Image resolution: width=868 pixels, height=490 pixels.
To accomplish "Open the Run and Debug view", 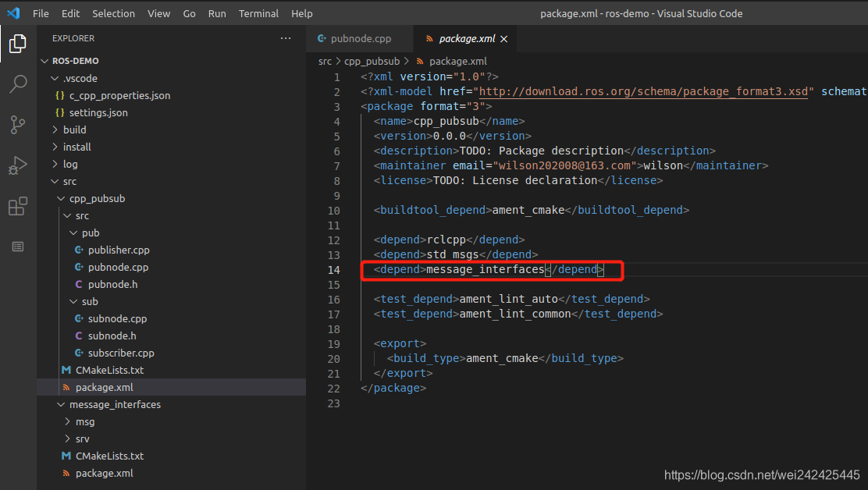I will pos(18,165).
